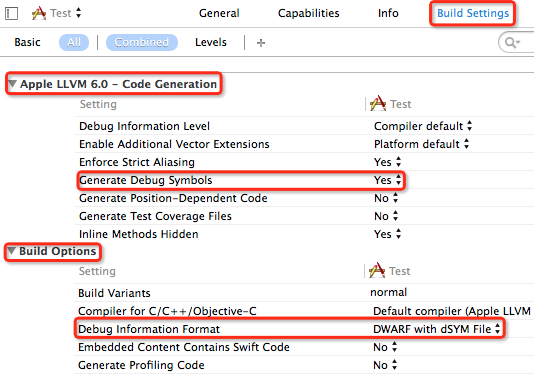This screenshot has height=375, width=534.
Task: Open Generate Debug Symbols Yes popup
Action: click(388, 180)
